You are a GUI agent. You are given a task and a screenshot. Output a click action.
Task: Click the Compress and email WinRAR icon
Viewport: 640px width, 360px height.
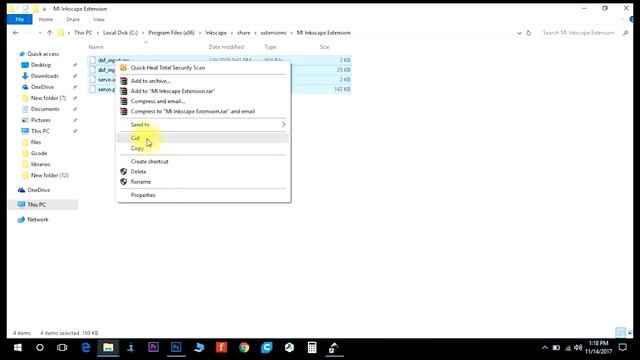124,101
